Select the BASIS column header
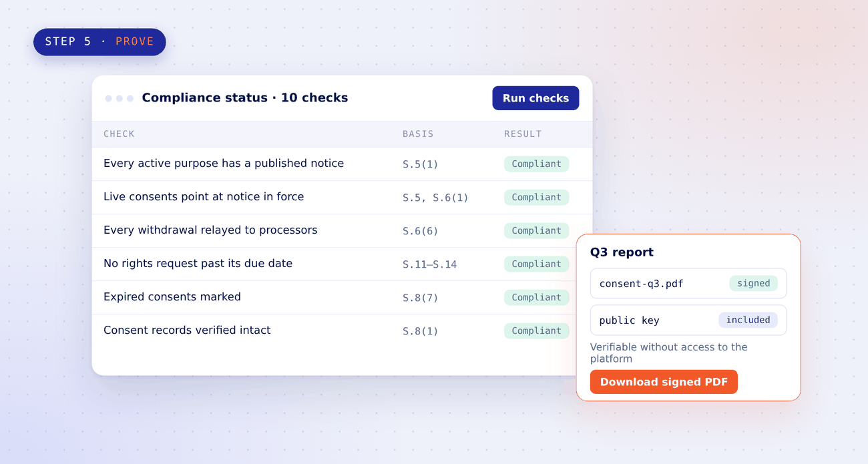The image size is (868, 464). (x=418, y=134)
